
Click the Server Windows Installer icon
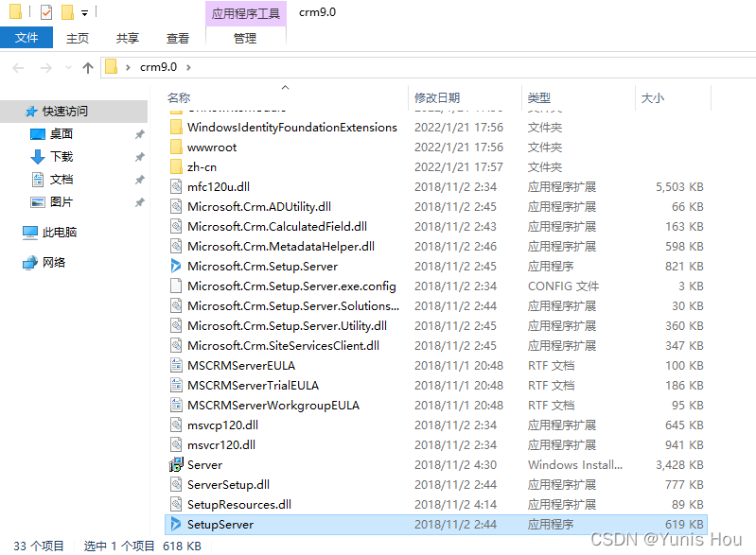click(x=177, y=464)
